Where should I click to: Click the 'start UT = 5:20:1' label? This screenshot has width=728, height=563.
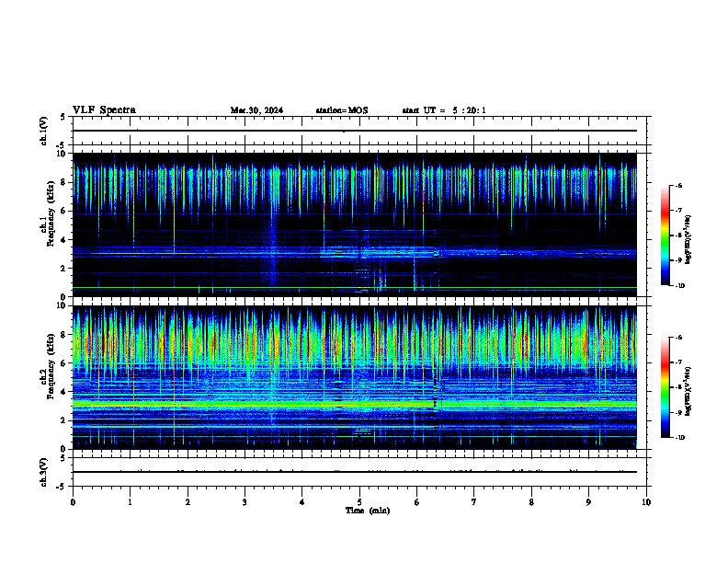coord(444,110)
